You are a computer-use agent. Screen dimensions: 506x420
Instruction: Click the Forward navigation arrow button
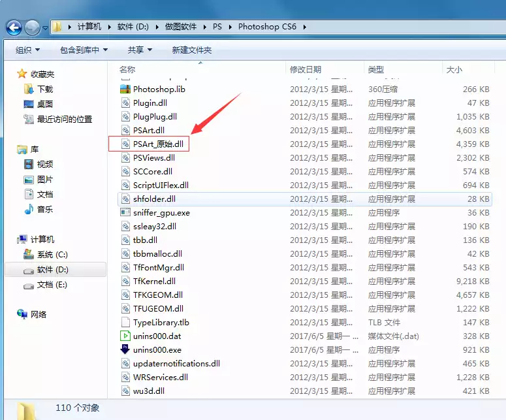click(32, 27)
